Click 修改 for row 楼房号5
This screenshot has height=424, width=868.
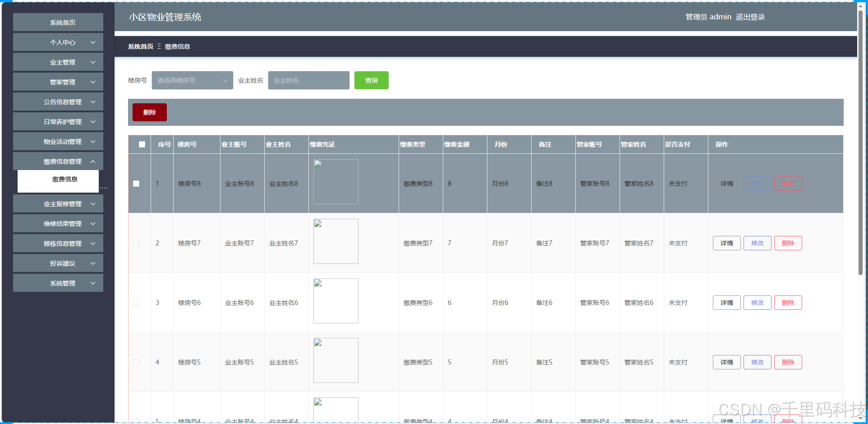pyautogui.click(x=758, y=362)
